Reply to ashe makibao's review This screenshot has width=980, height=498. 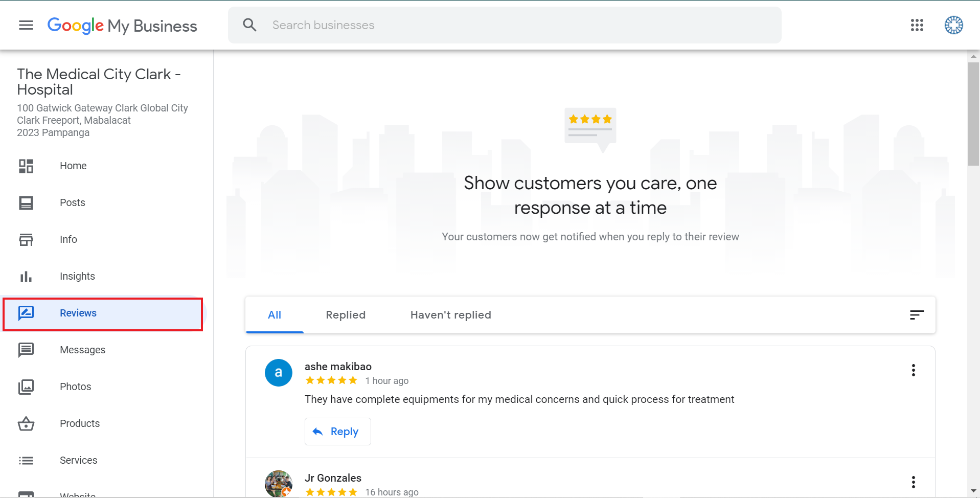pos(337,432)
